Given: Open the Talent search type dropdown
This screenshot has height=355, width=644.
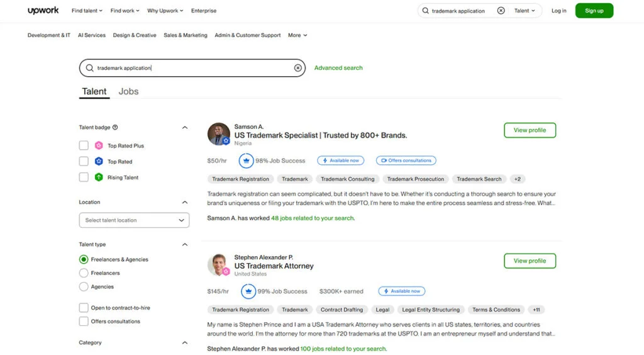Looking at the screenshot, I should pyautogui.click(x=525, y=11).
